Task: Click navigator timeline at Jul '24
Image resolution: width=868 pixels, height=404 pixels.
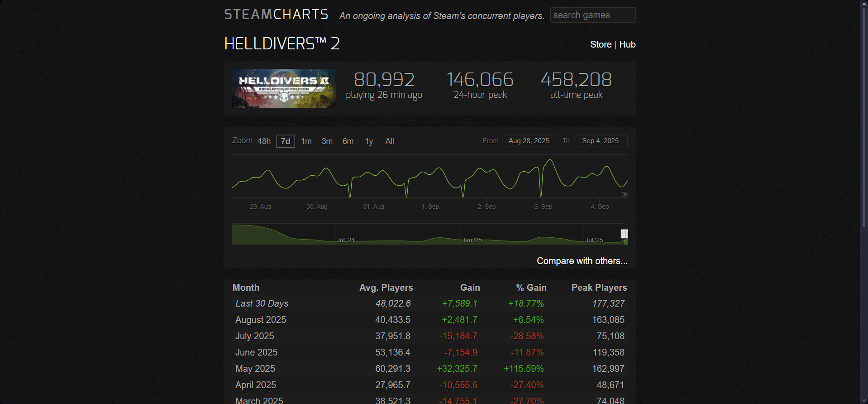Action: point(345,240)
